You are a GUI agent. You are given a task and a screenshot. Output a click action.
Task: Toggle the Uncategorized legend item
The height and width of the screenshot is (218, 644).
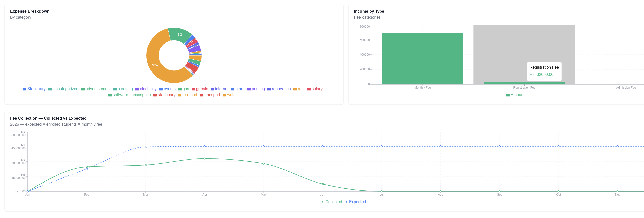[x=63, y=89]
